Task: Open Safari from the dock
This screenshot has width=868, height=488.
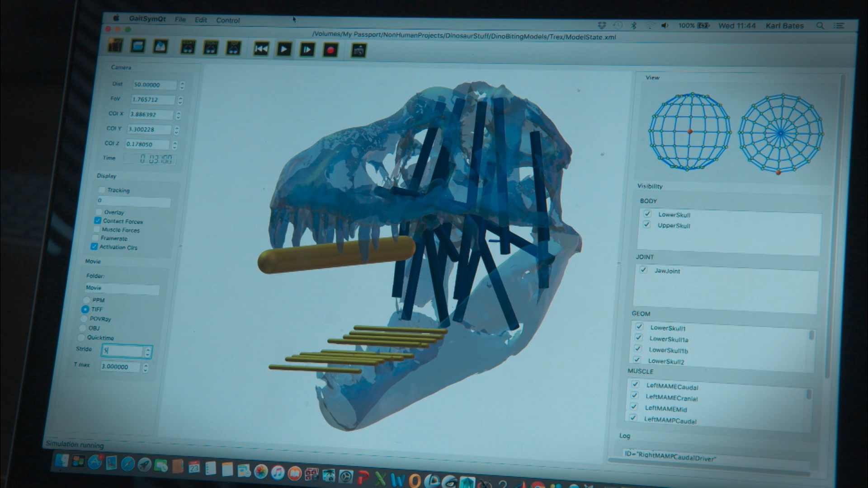Action: 128,464
